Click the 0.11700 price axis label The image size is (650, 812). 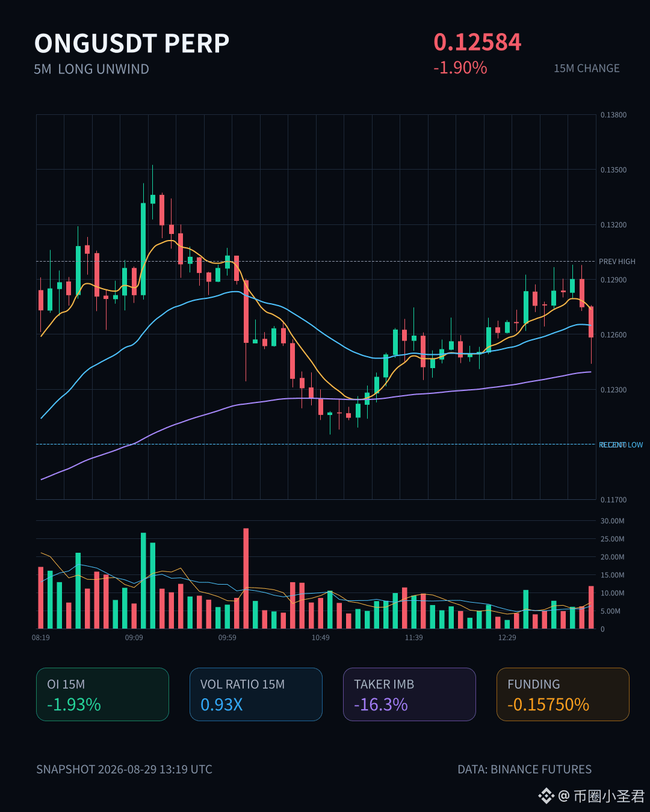click(613, 500)
